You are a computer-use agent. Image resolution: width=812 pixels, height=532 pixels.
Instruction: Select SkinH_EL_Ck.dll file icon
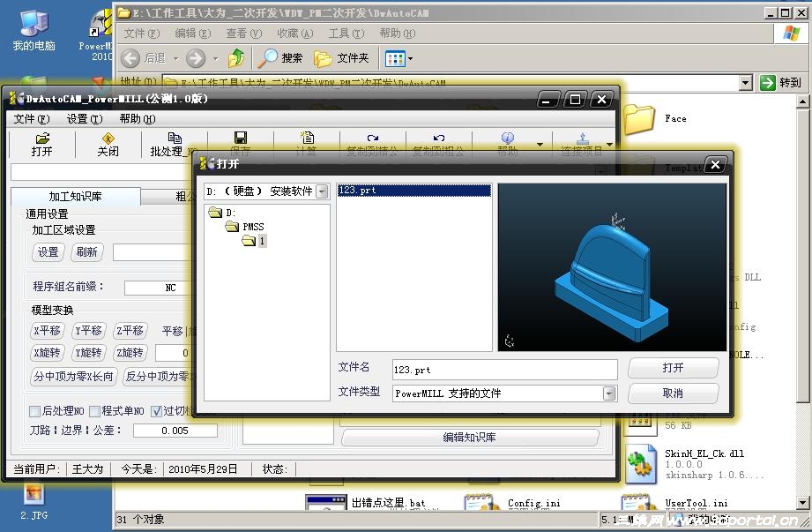pos(641,463)
